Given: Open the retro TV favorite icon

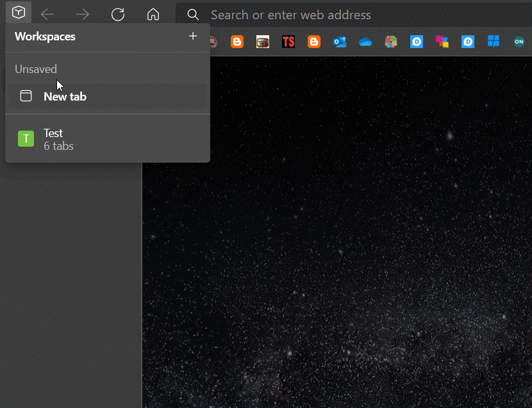Looking at the screenshot, I should click(263, 42).
